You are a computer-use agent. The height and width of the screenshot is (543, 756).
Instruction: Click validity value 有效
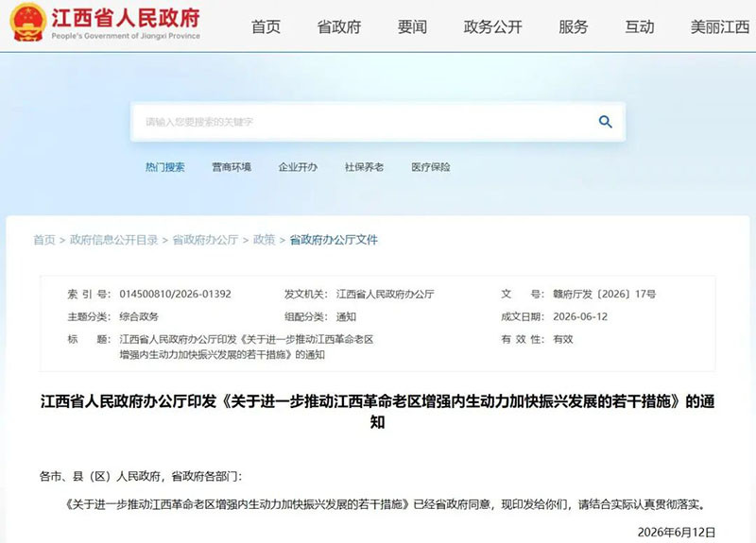(562, 339)
